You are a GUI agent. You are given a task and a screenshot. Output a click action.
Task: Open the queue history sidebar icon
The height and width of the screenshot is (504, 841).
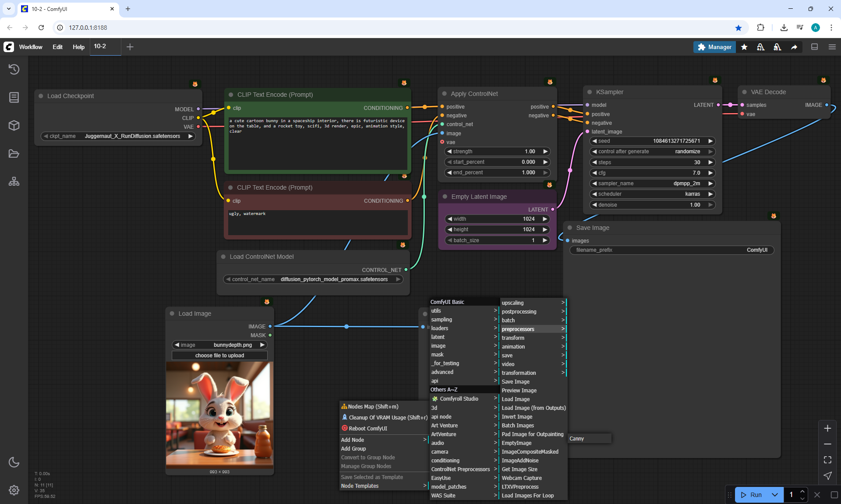tap(14, 69)
